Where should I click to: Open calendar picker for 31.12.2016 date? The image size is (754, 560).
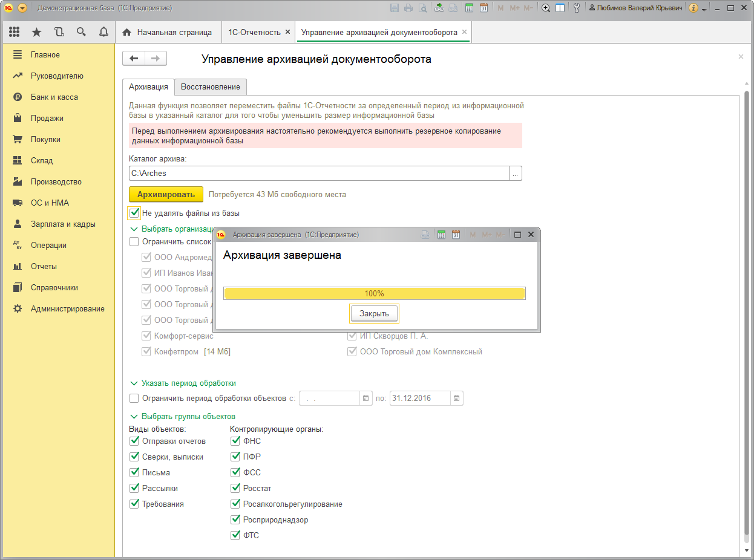(457, 398)
